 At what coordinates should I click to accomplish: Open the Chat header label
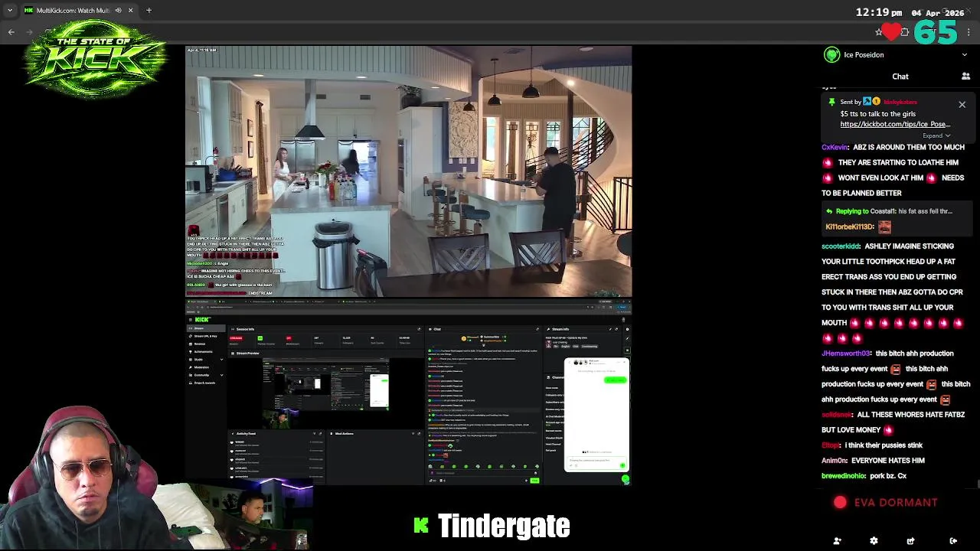click(900, 77)
